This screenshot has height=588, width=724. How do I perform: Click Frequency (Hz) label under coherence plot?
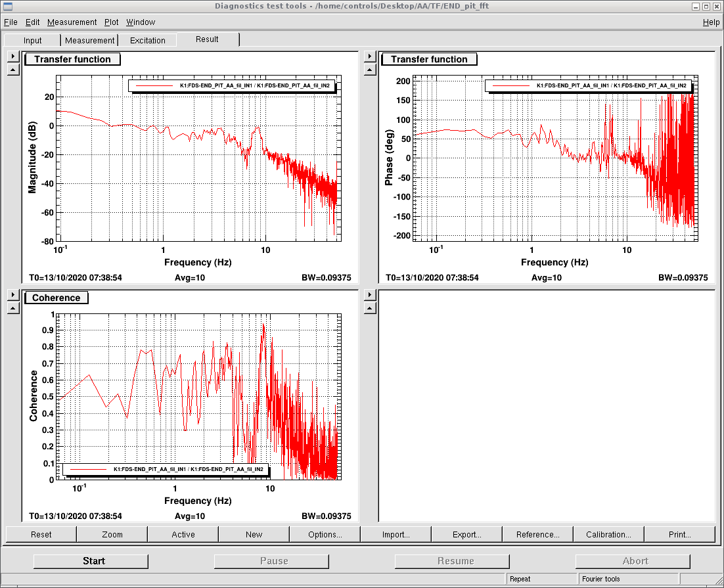pos(198,500)
